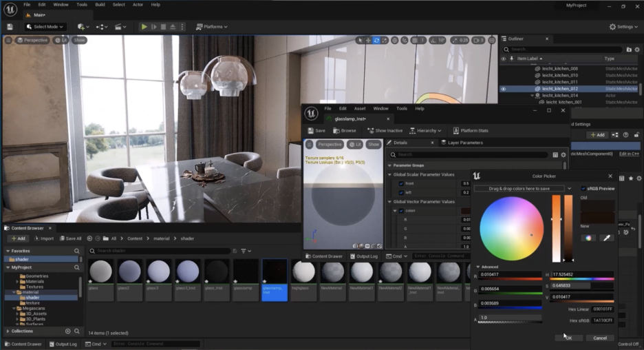The image size is (644, 350).
Task: Adjust the red channel R slider
Action: (x=510, y=276)
